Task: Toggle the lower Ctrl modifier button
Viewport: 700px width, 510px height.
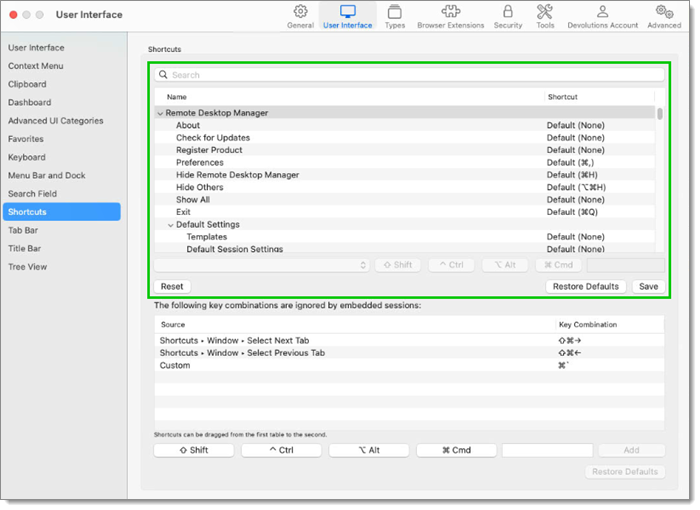Action: [281, 450]
